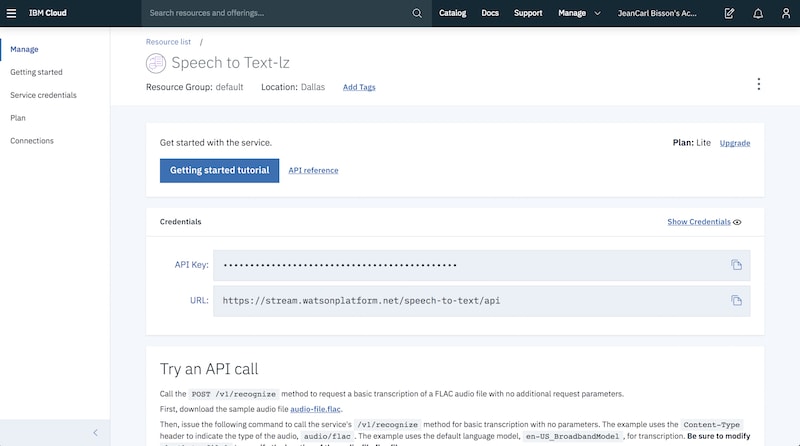Click the search magnifier icon
The height and width of the screenshot is (446, 800).
coord(417,13)
